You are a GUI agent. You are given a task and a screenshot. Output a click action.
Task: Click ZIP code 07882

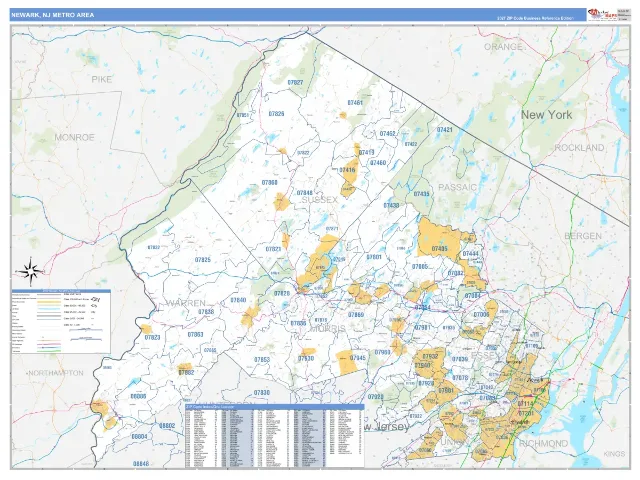click(x=186, y=372)
